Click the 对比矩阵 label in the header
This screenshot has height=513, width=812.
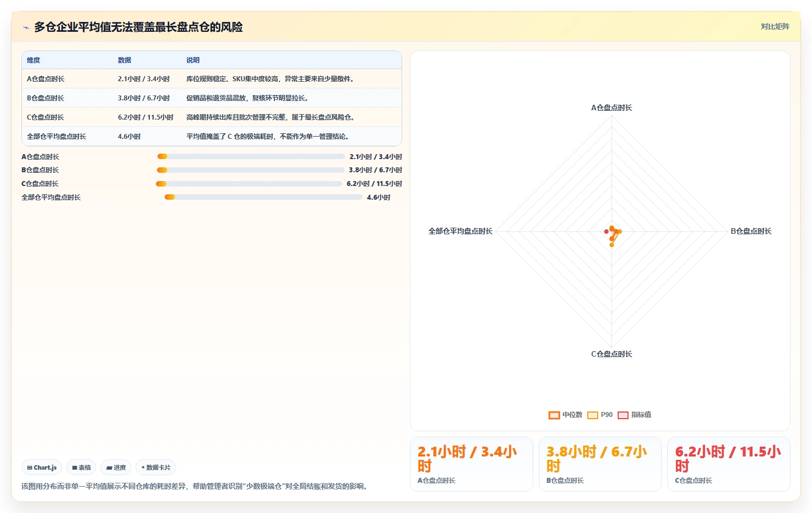point(775,26)
